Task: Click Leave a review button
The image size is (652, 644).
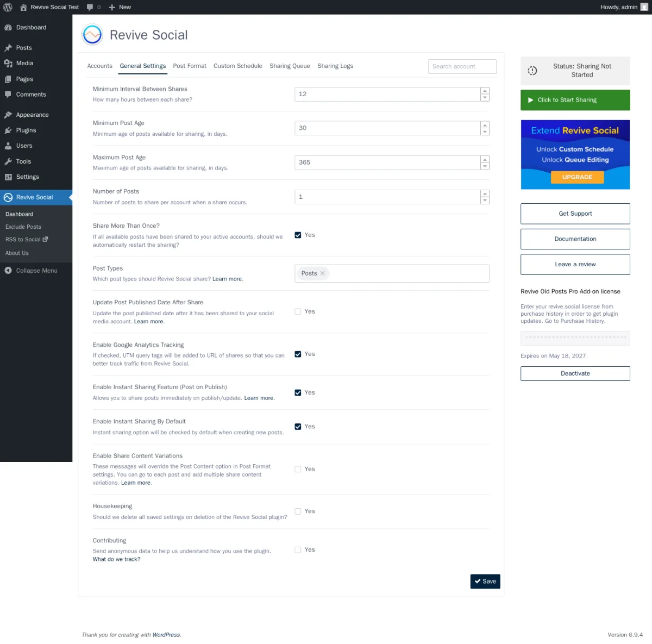Action: (x=575, y=265)
